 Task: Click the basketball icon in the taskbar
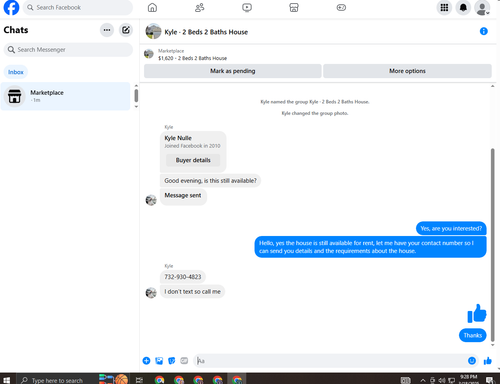(x=121, y=379)
